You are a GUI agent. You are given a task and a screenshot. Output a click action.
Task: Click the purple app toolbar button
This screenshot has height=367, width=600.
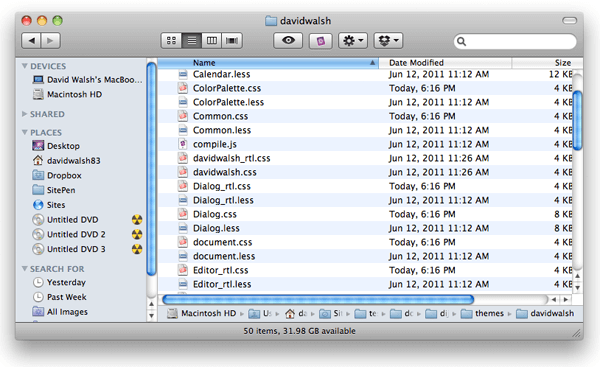tap(321, 41)
